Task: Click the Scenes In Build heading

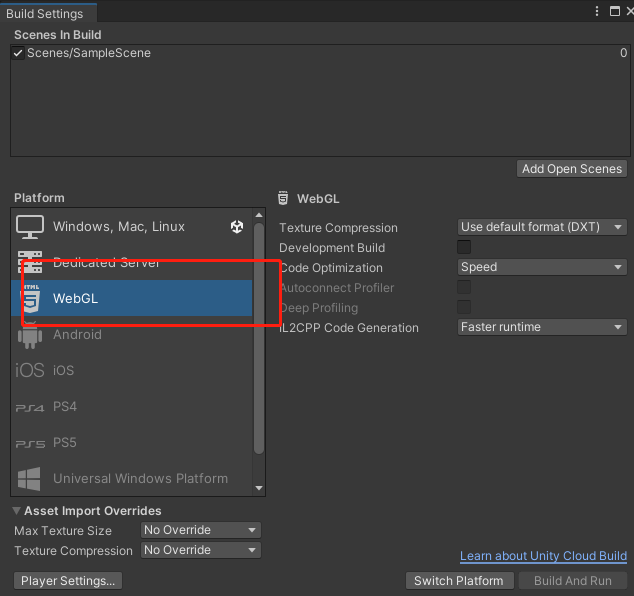Action: pos(58,35)
